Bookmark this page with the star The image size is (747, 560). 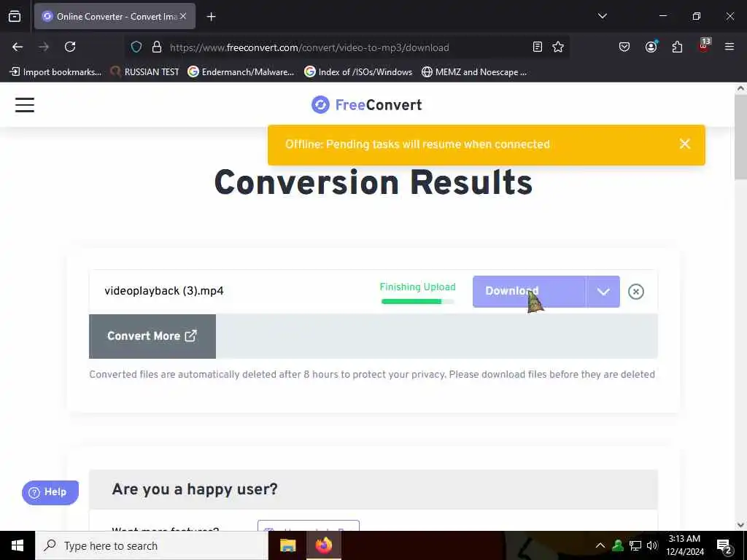click(x=558, y=47)
